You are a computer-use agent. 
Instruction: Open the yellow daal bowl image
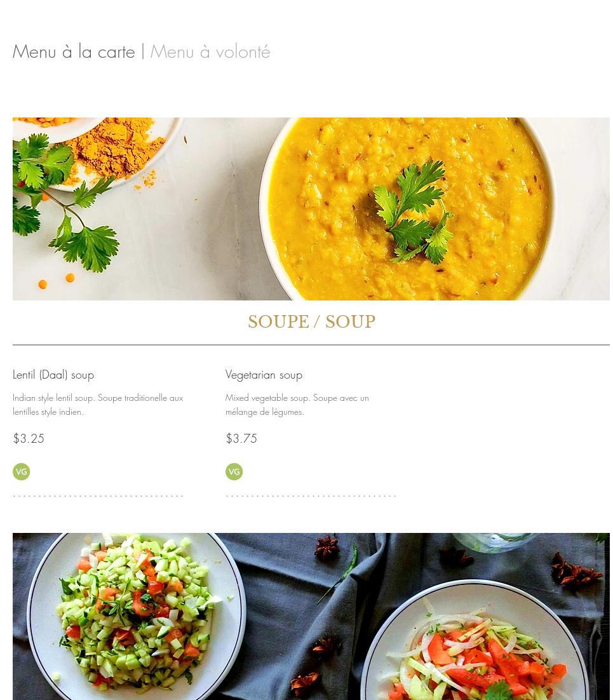tap(407, 208)
